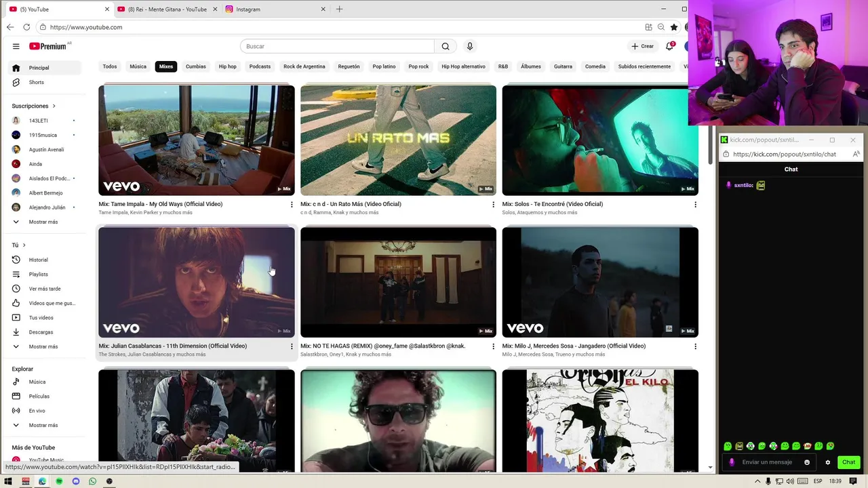Select the Todos filter chip
The width and height of the screenshot is (868, 488).
click(x=110, y=66)
